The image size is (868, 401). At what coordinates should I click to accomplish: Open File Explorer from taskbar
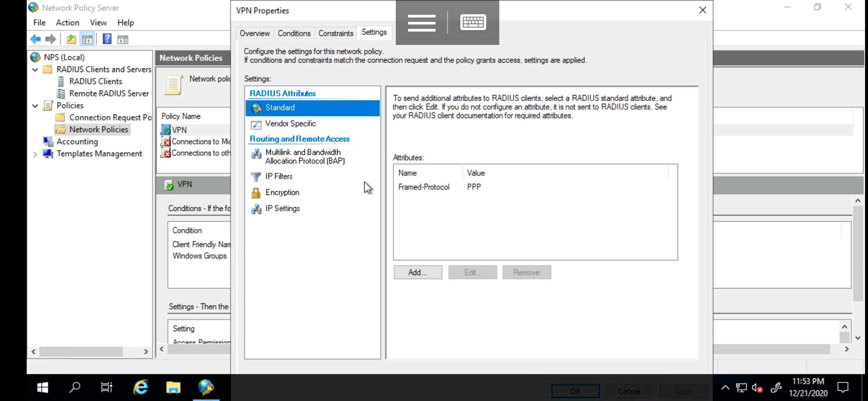[x=173, y=388]
